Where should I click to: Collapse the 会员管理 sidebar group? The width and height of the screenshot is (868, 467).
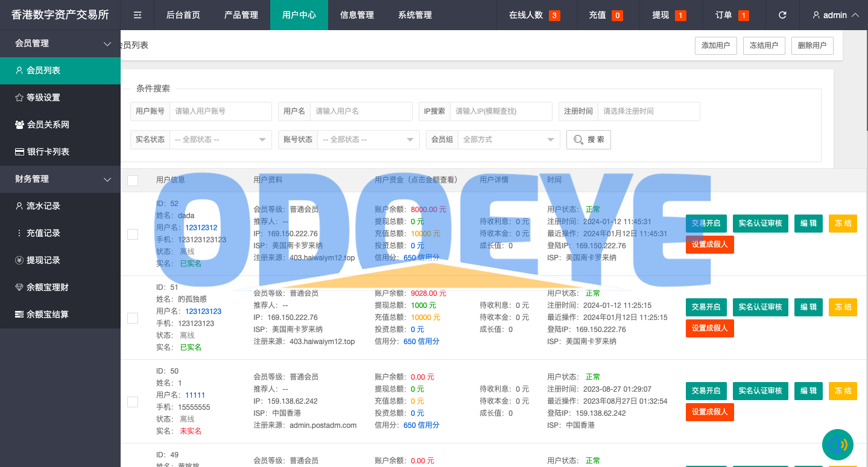(x=60, y=43)
